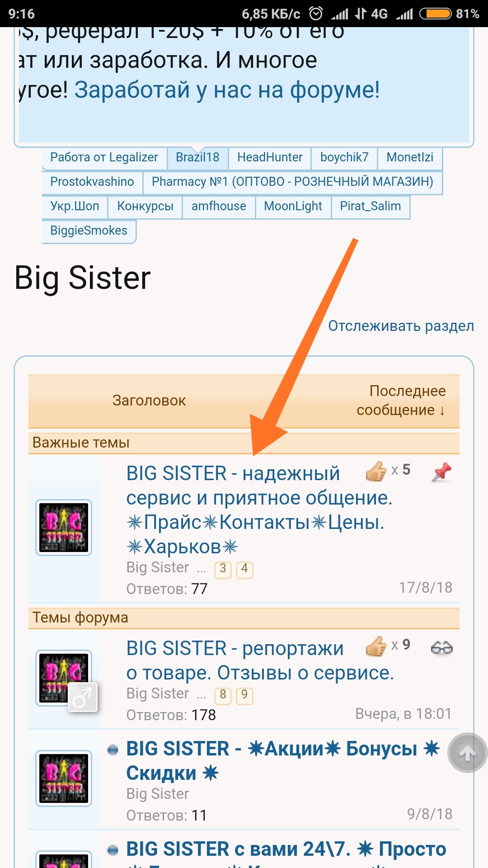Click the thumbs-up icon next to x 9
This screenshot has height=868, width=488.
(376, 646)
